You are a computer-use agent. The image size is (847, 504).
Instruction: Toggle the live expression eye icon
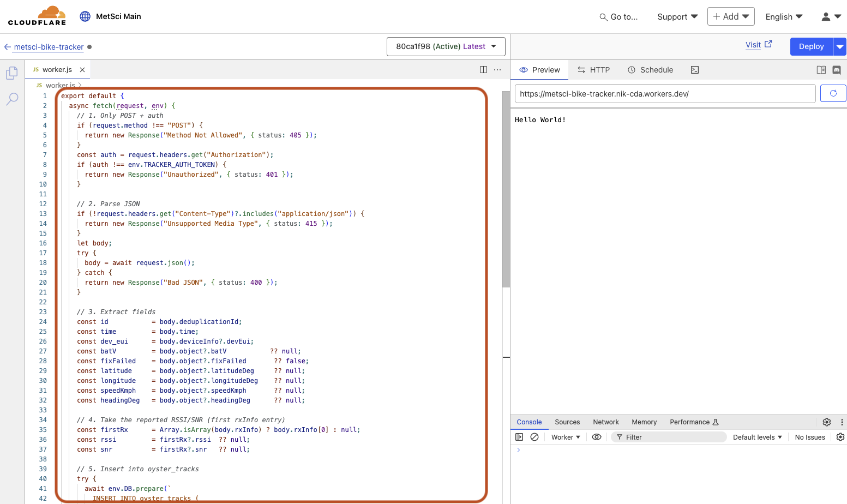click(x=597, y=437)
